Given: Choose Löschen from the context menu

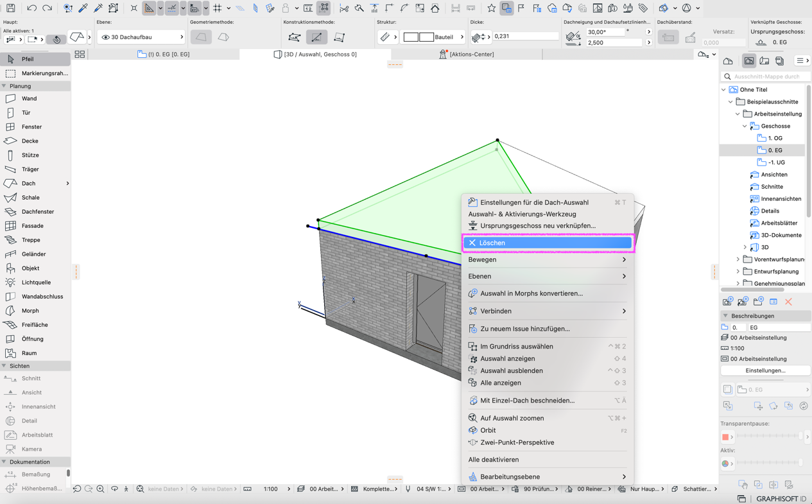Looking at the screenshot, I should [x=548, y=243].
